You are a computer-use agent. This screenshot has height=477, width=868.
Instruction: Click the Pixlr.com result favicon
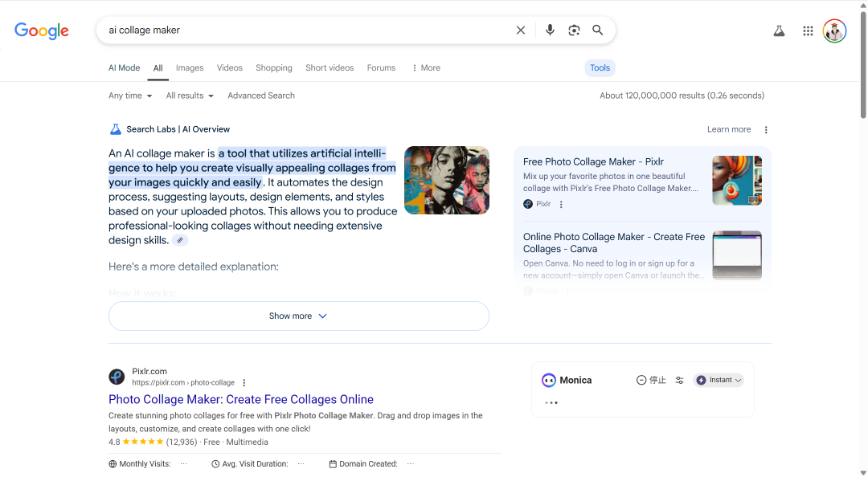coord(117,377)
